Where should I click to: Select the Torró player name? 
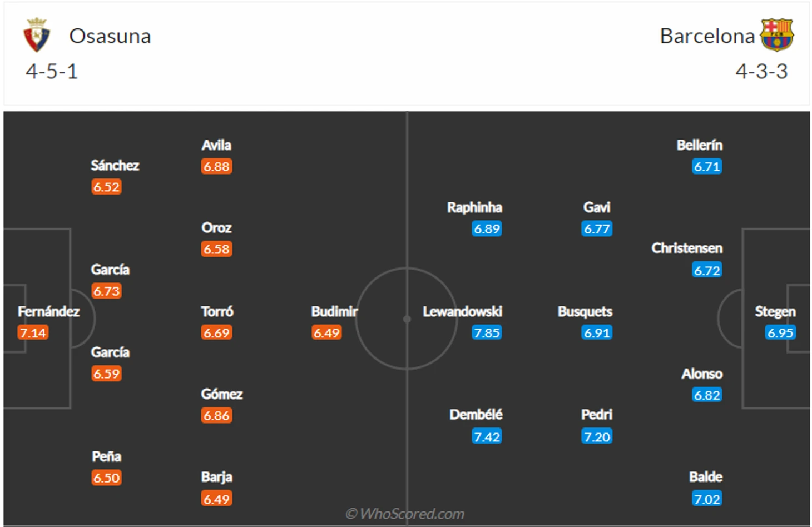pos(217,311)
